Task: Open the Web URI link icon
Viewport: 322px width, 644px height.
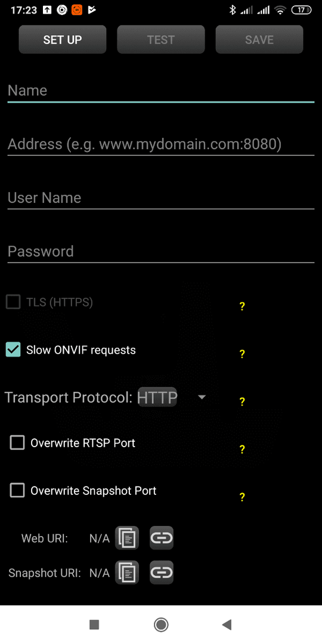Action: click(162, 538)
